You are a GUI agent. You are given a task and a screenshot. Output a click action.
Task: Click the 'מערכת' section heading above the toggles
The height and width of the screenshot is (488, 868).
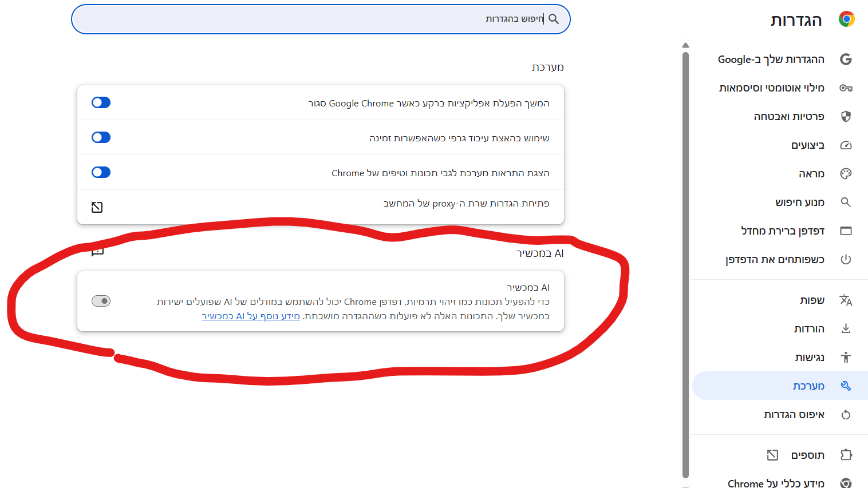(548, 68)
